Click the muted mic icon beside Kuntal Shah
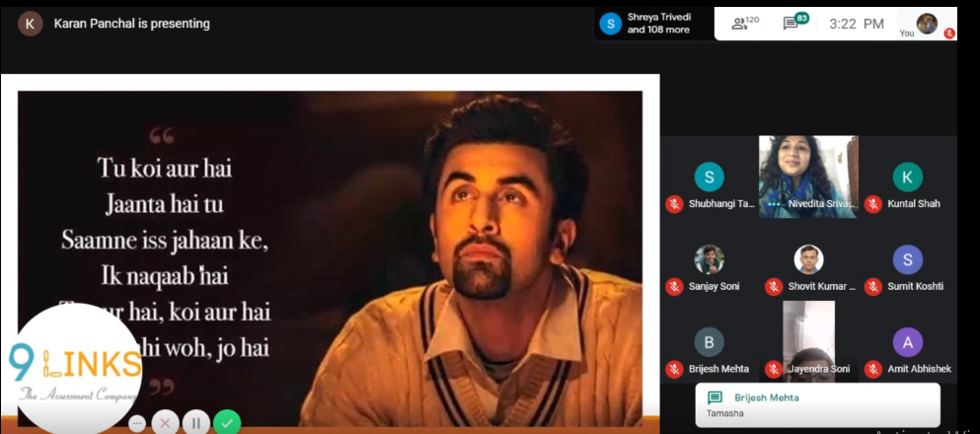The height and width of the screenshot is (434, 980). pyautogui.click(x=873, y=203)
